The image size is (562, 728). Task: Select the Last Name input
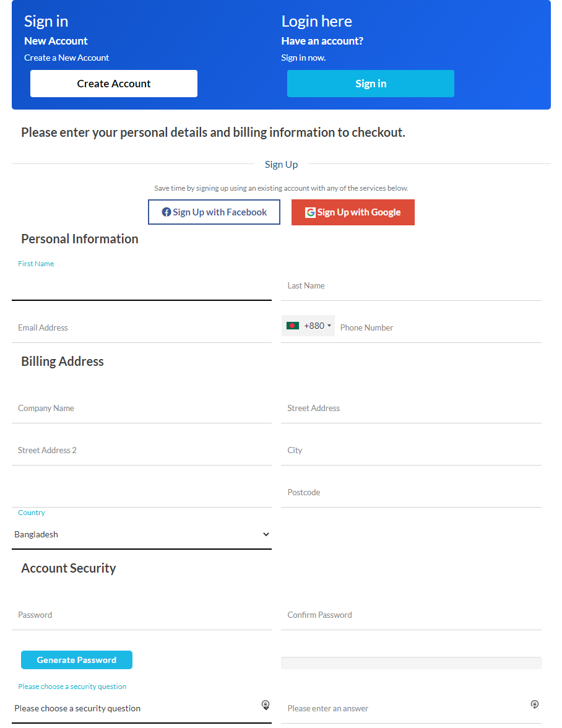(x=411, y=286)
